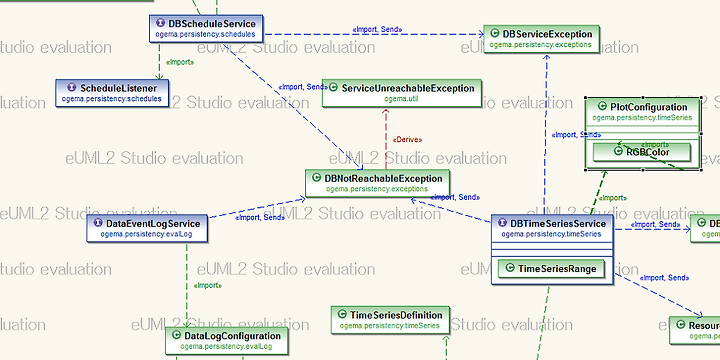Click the cut-off DB class icon at right edge
The width and height of the screenshot is (720, 360).
(x=702, y=223)
